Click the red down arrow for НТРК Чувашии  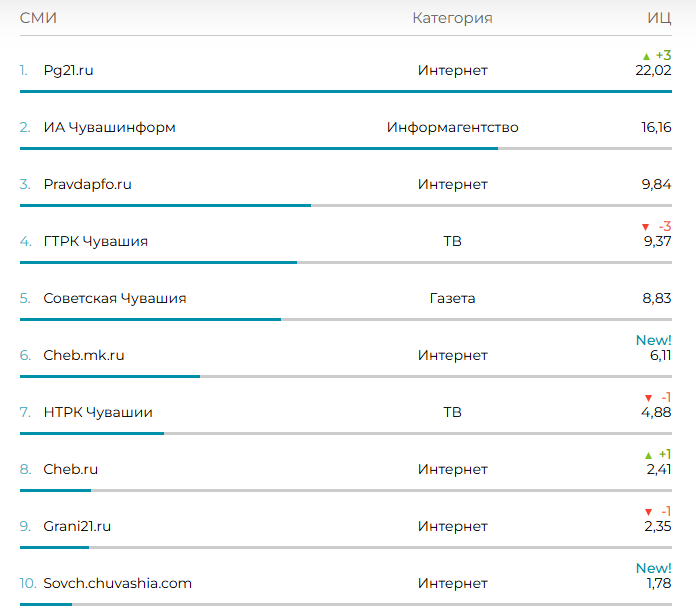click(x=648, y=398)
